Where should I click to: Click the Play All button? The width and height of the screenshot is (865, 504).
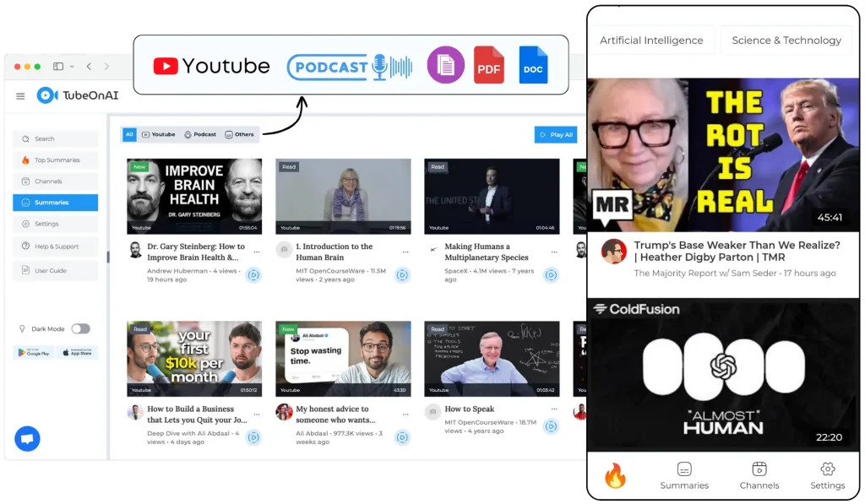(x=556, y=134)
